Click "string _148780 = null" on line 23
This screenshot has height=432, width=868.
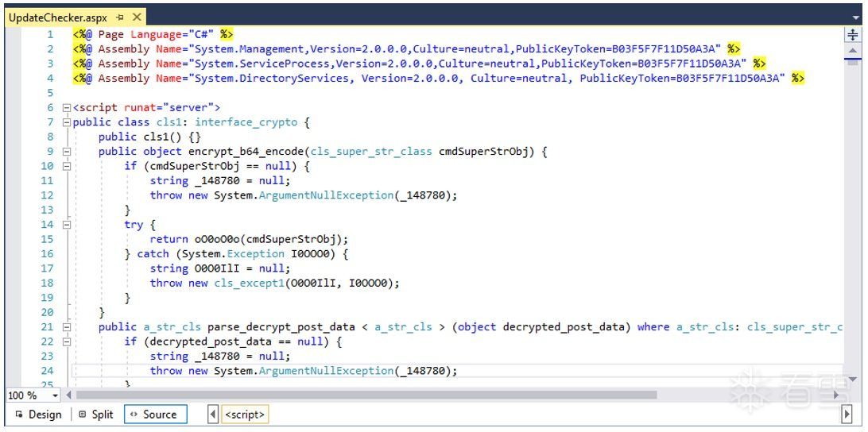217,357
